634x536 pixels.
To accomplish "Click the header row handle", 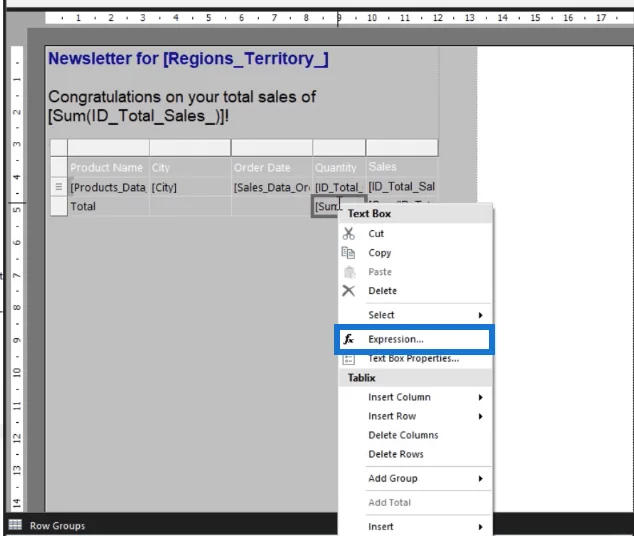I will click(x=59, y=167).
